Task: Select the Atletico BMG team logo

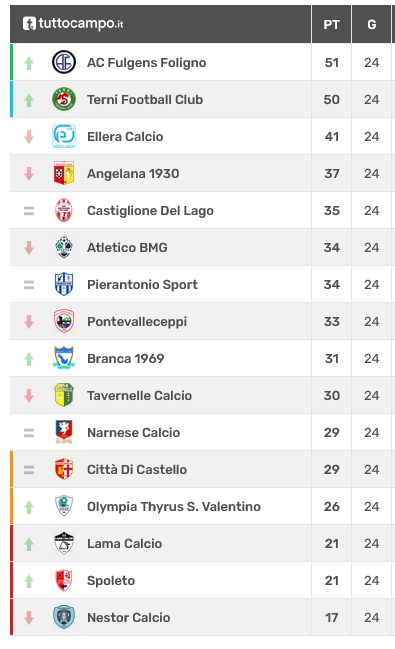Action: pos(64,247)
